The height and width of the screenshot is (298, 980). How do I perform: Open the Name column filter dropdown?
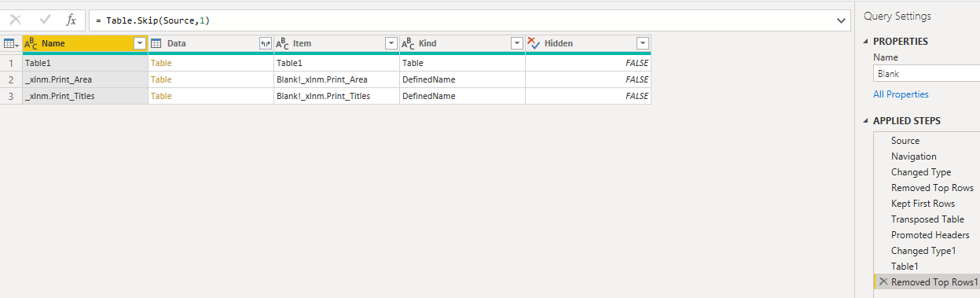pyautogui.click(x=140, y=44)
